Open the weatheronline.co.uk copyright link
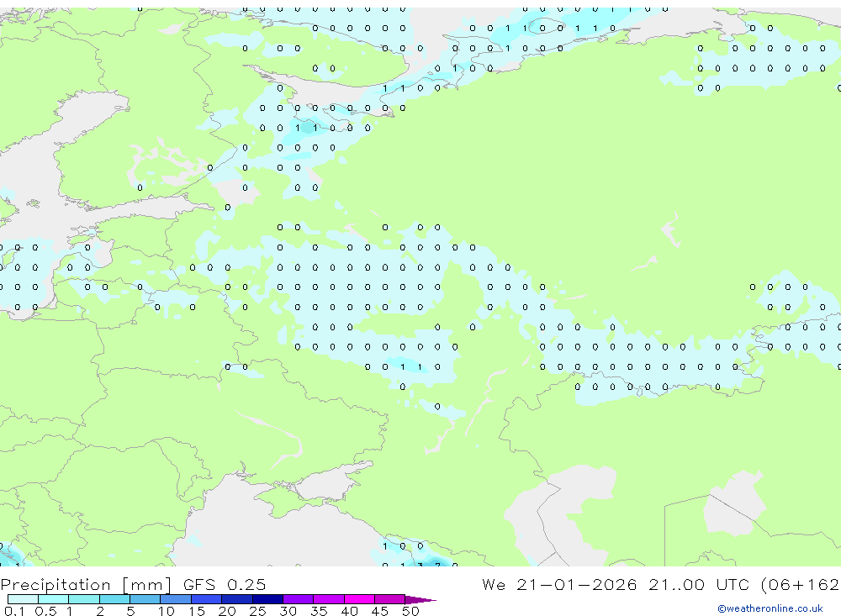Viewport: 841px width, 616px height. coord(770,608)
